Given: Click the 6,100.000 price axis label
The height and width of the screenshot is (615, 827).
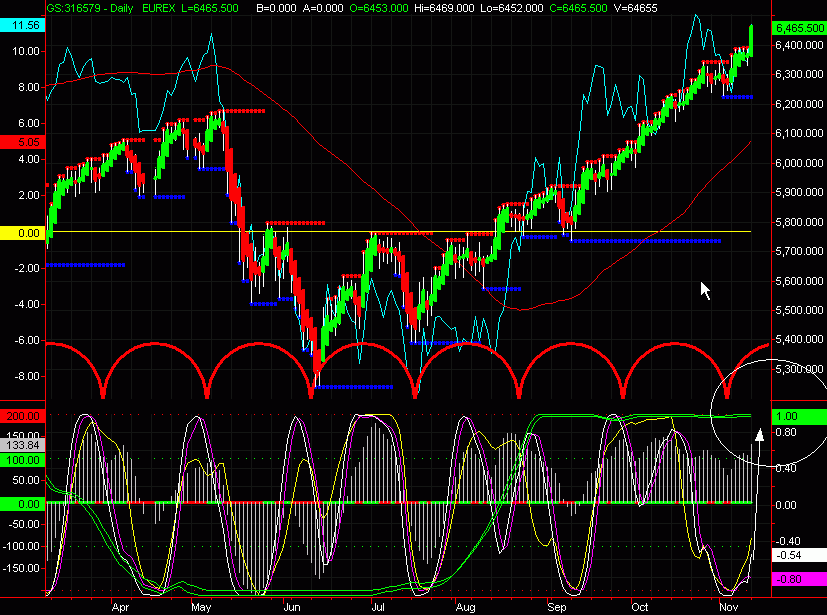Looking at the screenshot, I should click(x=800, y=133).
